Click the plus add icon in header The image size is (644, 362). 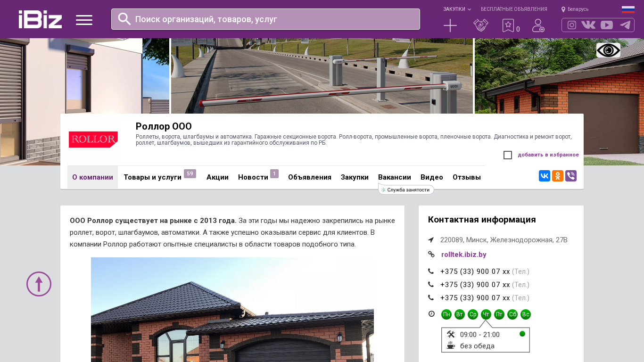[x=450, y=25]
